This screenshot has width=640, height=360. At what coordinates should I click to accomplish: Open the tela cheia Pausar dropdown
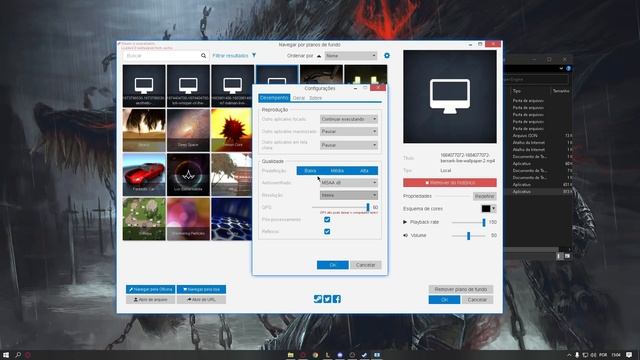tap(349, 145)
